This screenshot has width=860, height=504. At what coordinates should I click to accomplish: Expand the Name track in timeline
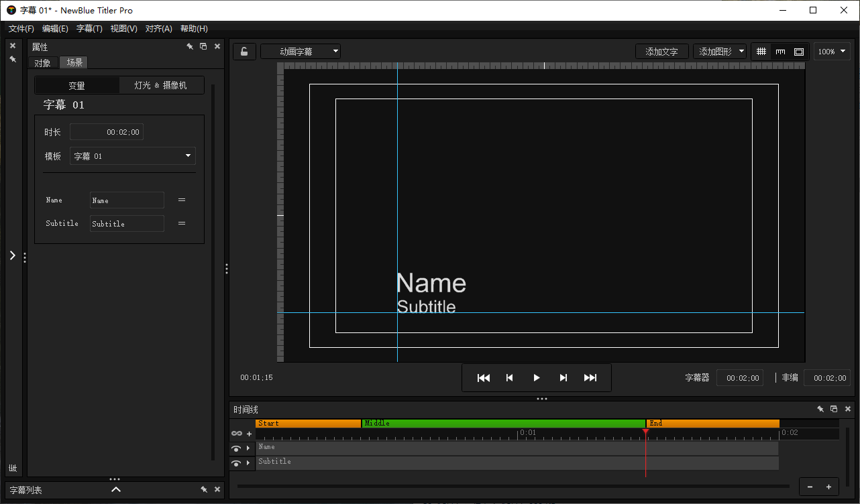(x=248, y=448)
